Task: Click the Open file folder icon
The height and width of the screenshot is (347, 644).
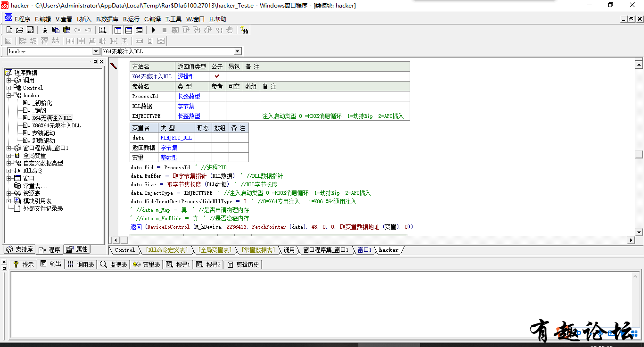Action: [x=19, y=30]
